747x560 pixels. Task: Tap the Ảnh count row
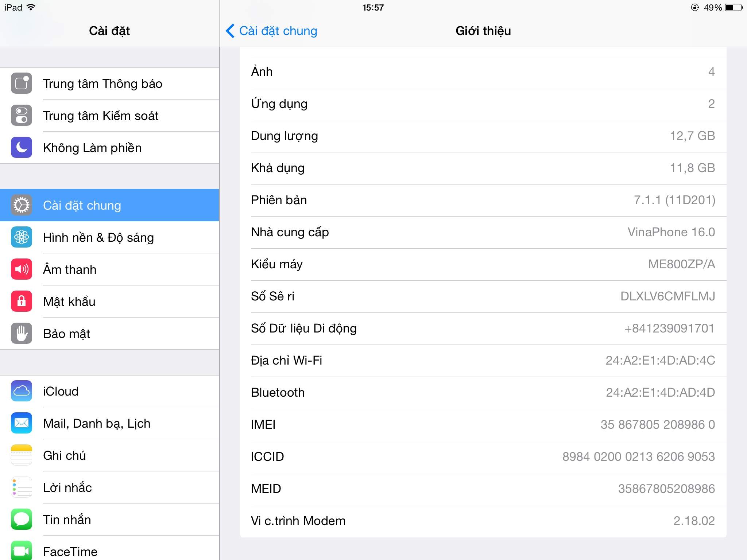[483, 72]
